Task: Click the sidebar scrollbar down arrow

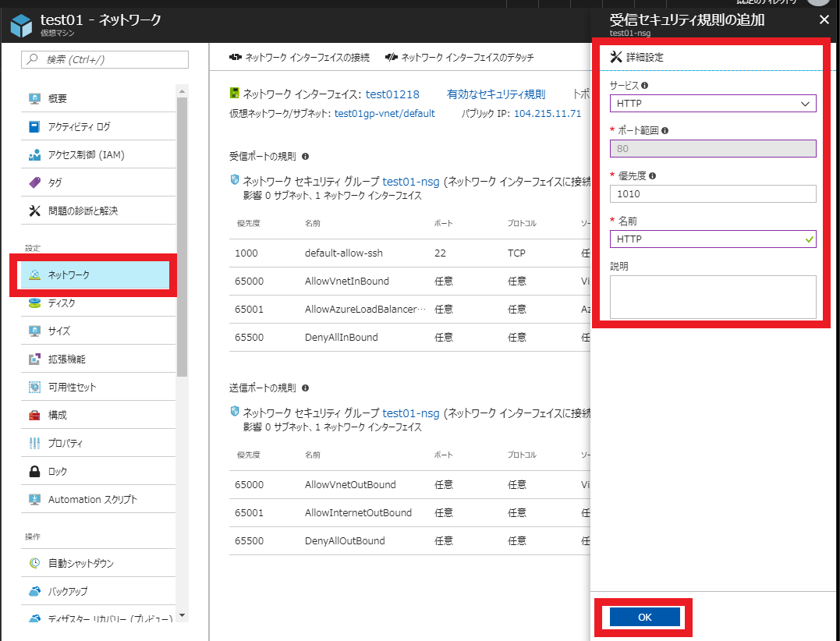Action: coord(183,615)
